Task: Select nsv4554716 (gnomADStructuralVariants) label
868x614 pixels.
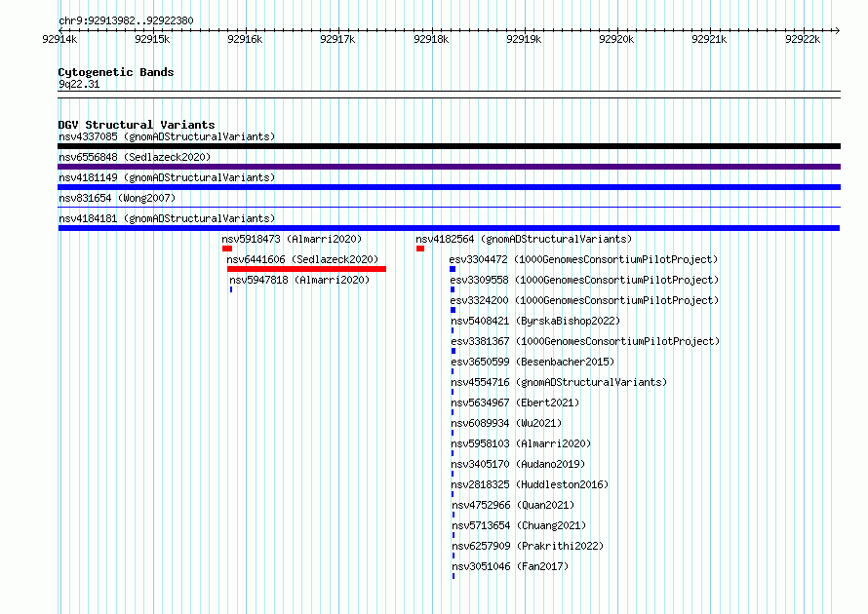Action: [x=559, y=382]
